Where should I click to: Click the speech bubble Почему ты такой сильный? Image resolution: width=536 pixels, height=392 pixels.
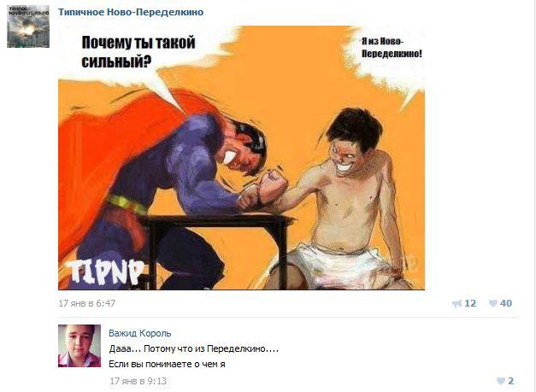pos(138,52)
